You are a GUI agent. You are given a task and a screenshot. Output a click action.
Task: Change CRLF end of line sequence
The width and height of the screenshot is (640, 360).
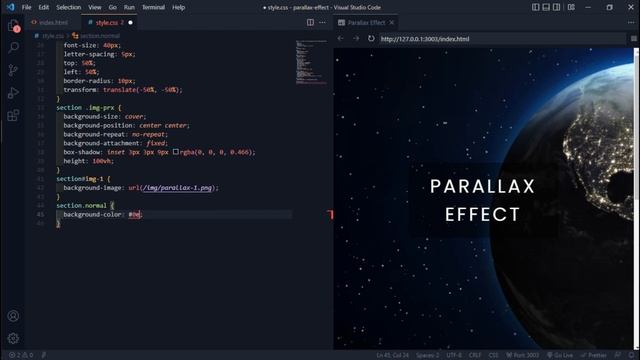(x=475, y=355)
